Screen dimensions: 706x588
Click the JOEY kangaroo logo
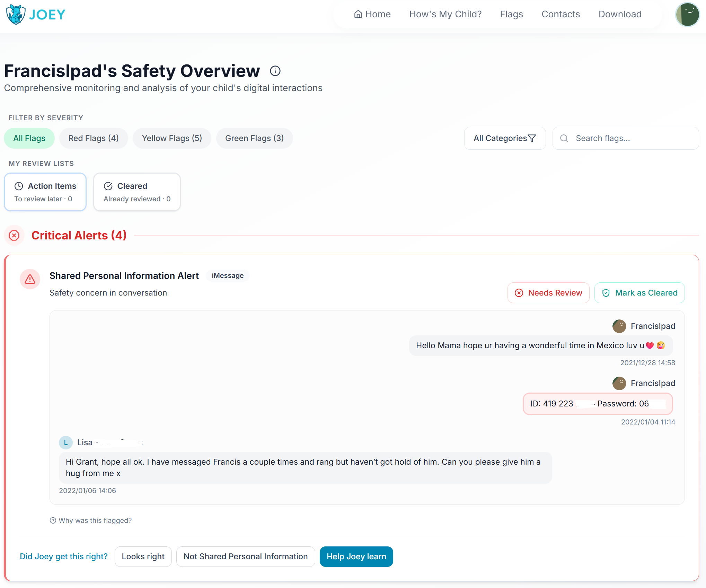point(16,14)
